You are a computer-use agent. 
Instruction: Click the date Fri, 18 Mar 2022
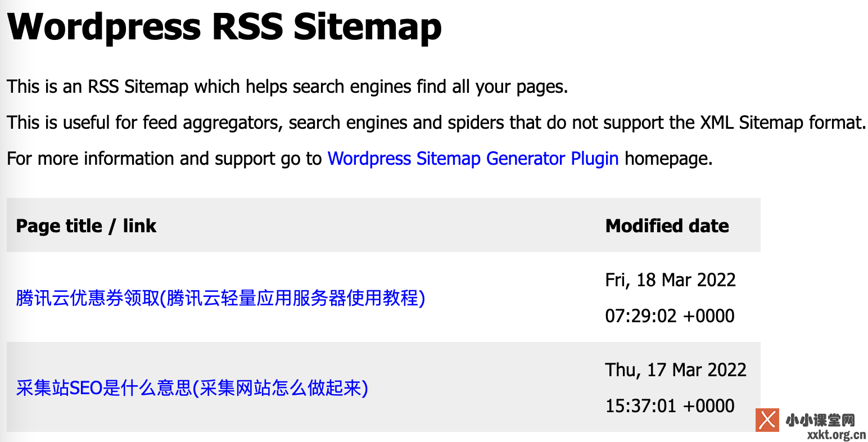click(x=670, y=279)
